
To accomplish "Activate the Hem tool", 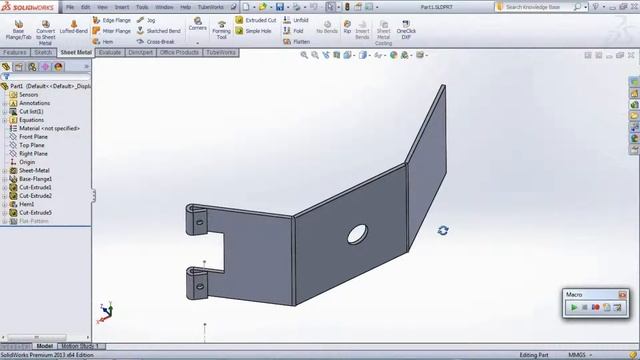I will click(103, 42).
